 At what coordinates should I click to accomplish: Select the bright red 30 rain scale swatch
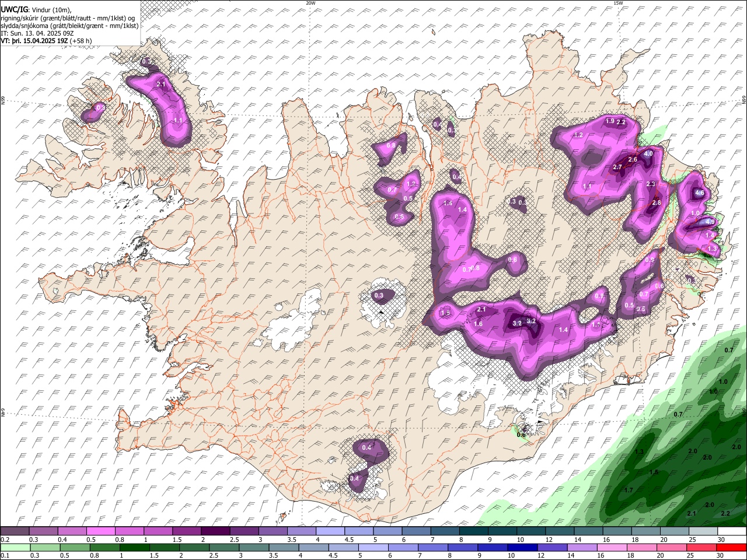pyautogui.click(x=731, y=547)
